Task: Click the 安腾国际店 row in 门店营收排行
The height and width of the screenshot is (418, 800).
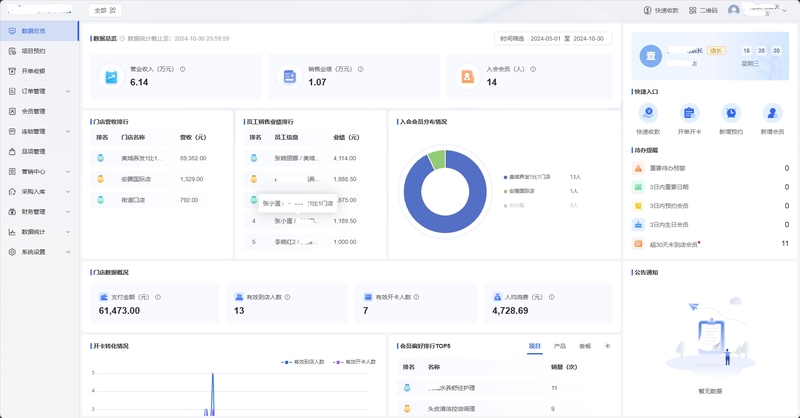Action: pyautogui.click(x=157, y=179)
